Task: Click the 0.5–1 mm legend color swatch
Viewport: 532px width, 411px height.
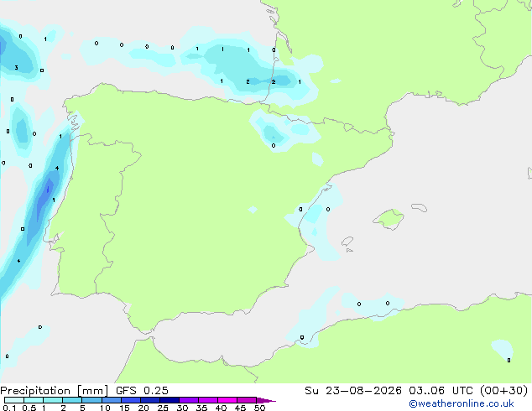Action: 34,400
